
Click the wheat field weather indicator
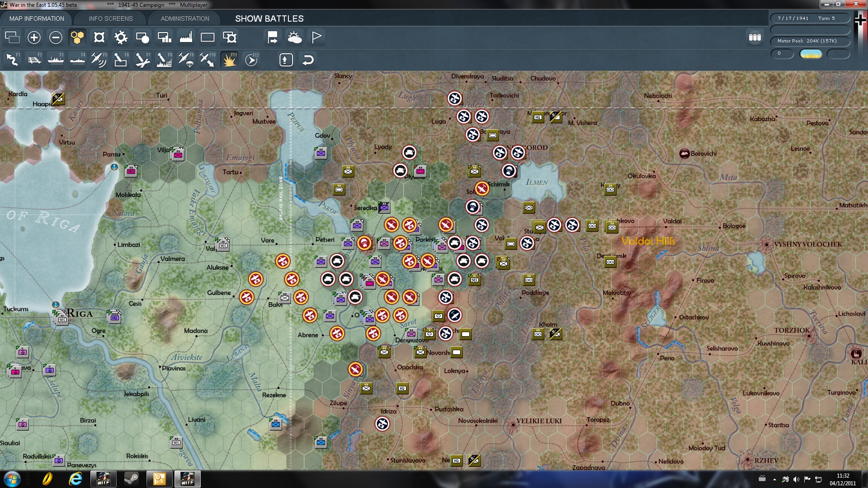[x=811, y=54]
